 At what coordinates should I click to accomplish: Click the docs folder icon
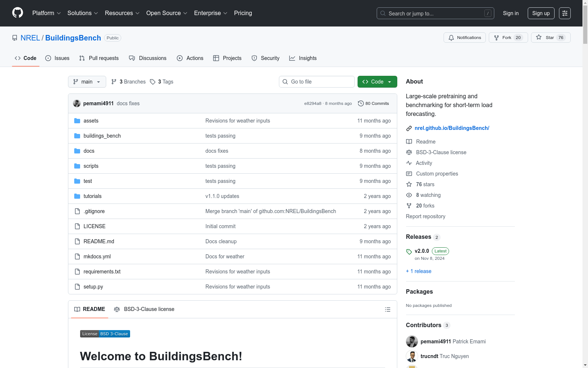coord(77,151)
